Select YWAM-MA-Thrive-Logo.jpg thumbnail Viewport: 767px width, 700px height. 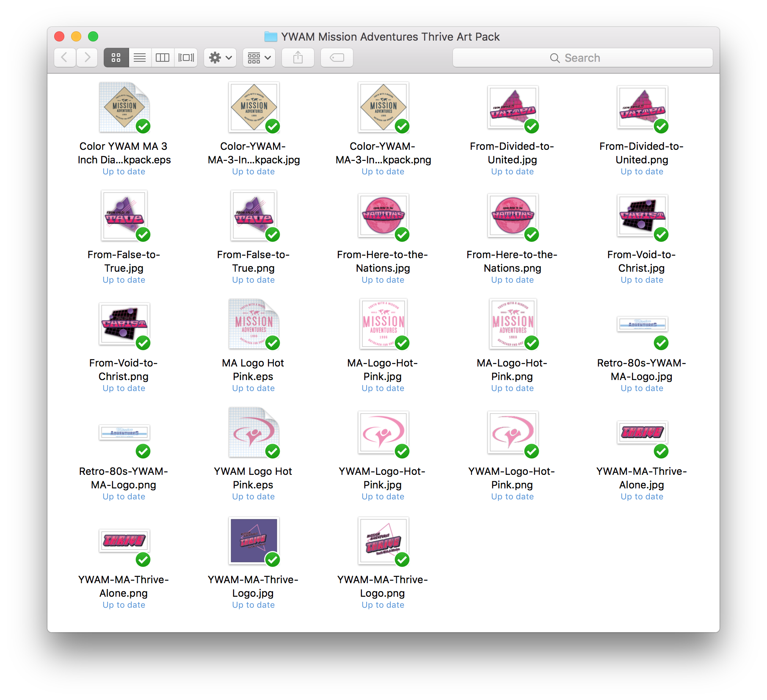point(254,541)
